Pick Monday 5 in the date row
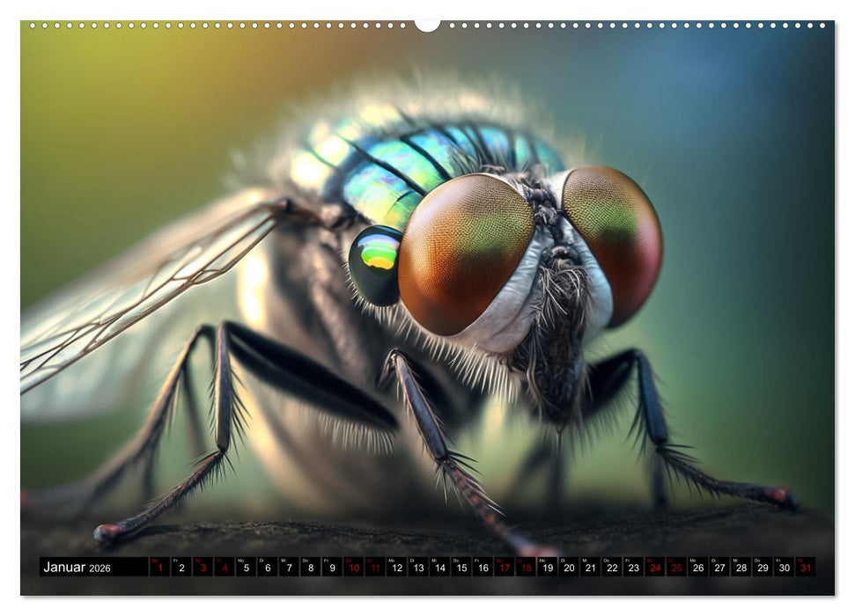 coord(246,568)
